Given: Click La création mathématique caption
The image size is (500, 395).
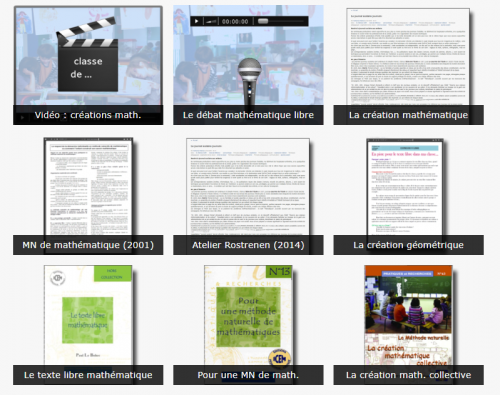Looking at the screenshot, I should (x=409, y=115).
